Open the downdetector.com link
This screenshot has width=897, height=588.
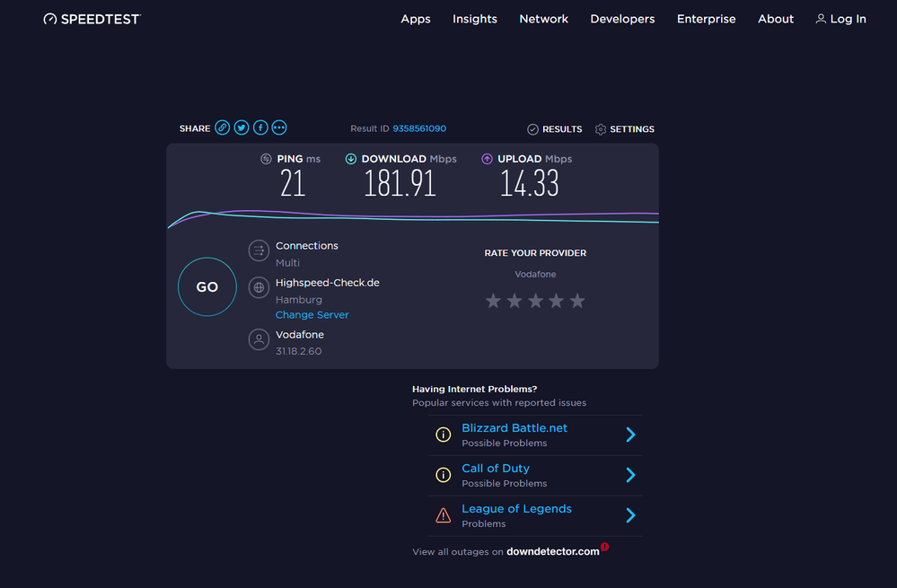pyautogui.click(x=552, y=551)
